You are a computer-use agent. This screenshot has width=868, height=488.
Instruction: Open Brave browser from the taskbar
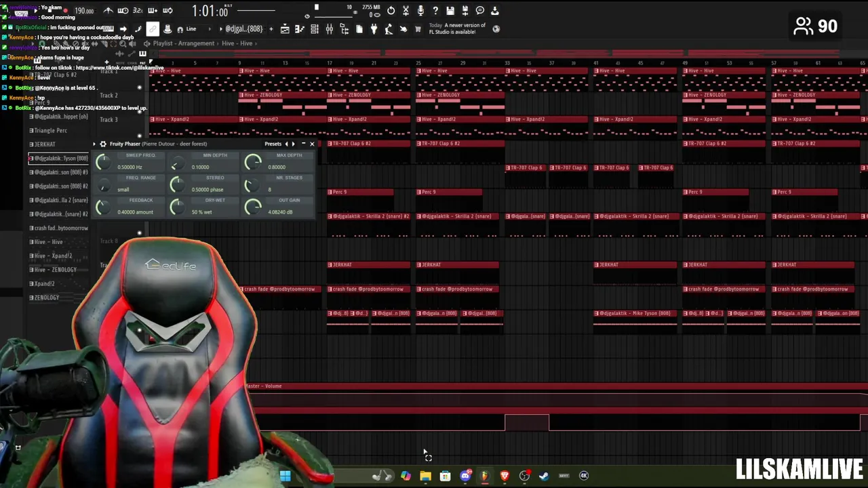click(505, 476)
